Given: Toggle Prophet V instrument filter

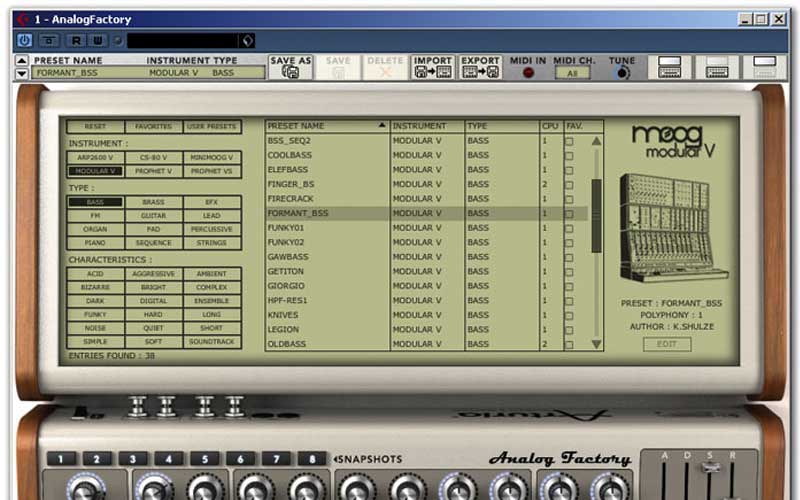Looking at the screenshot, I should tap(154, 171).
